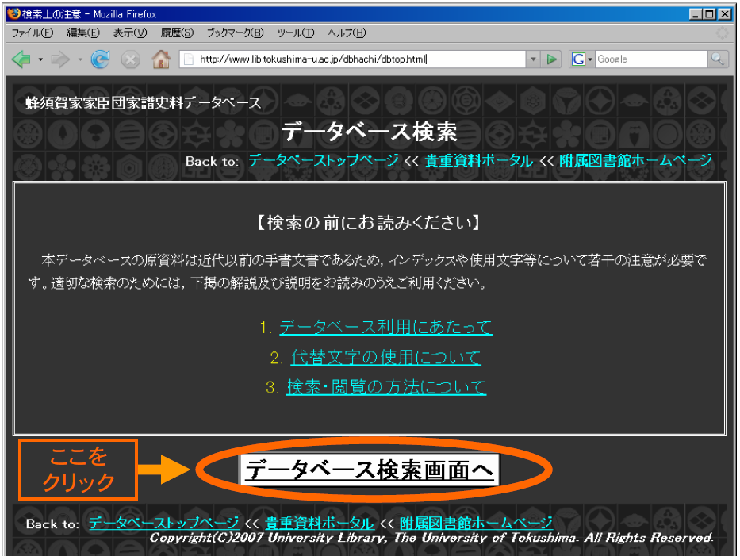This screenshot has width=740, height=560.
Task: Open link 1 データベース利用にあたって
Action: click(385, 327)
